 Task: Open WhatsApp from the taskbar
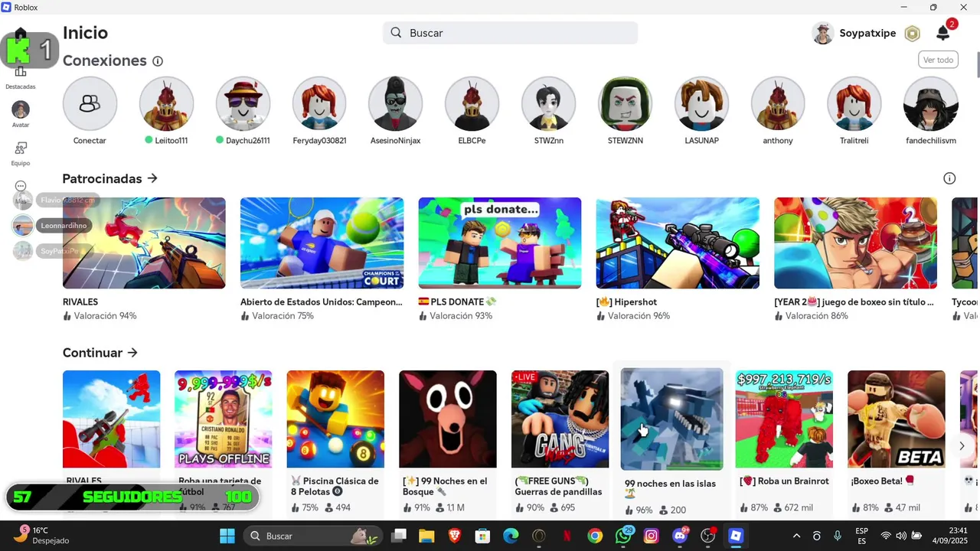pyautogui.click(x=623, y=536)
